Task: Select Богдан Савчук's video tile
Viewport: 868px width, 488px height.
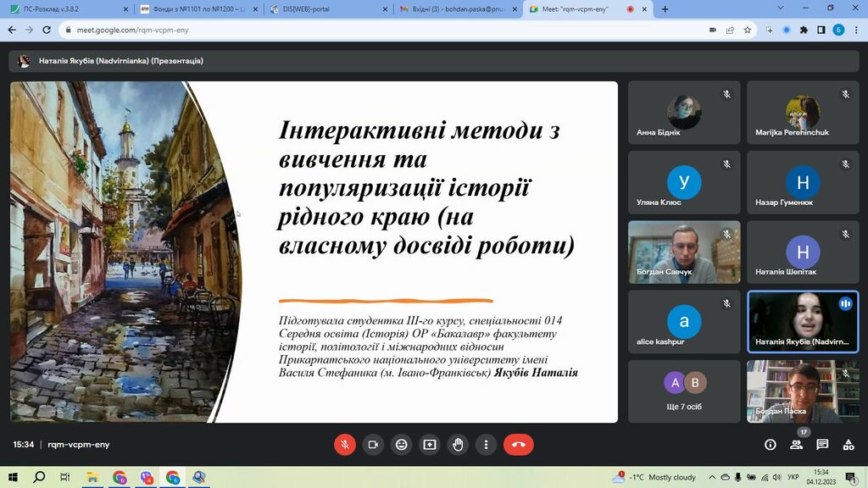Action: pos(684,252)
